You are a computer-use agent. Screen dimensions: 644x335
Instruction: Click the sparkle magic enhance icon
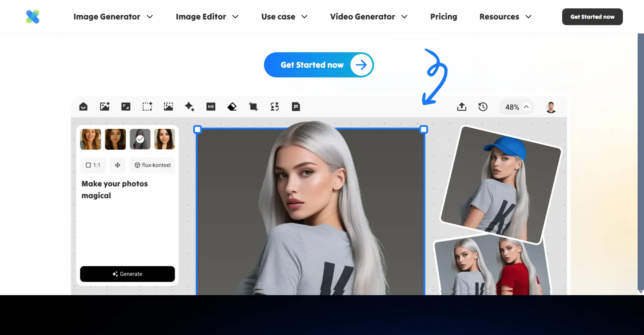pos(190,107)
